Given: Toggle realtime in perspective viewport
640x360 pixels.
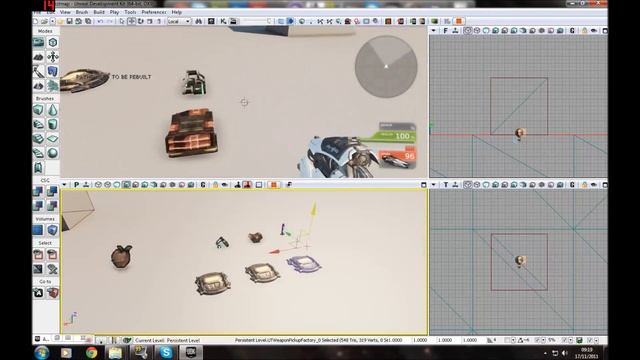Looking at the screenshot, I should tap(86, 185).
